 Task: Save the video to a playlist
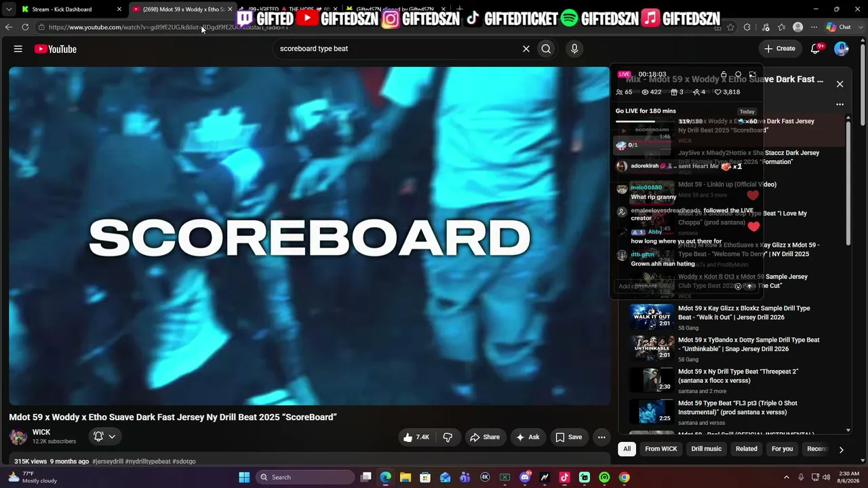569,437
